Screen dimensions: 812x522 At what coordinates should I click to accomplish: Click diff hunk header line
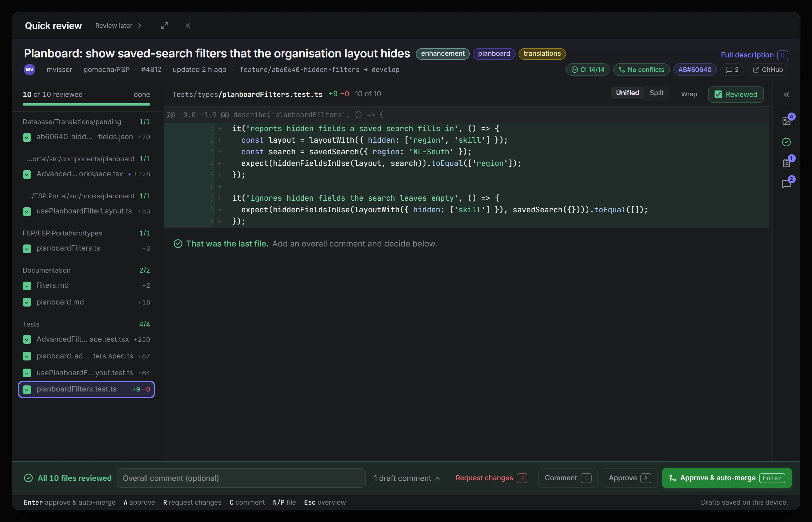(x=466, y=115)
